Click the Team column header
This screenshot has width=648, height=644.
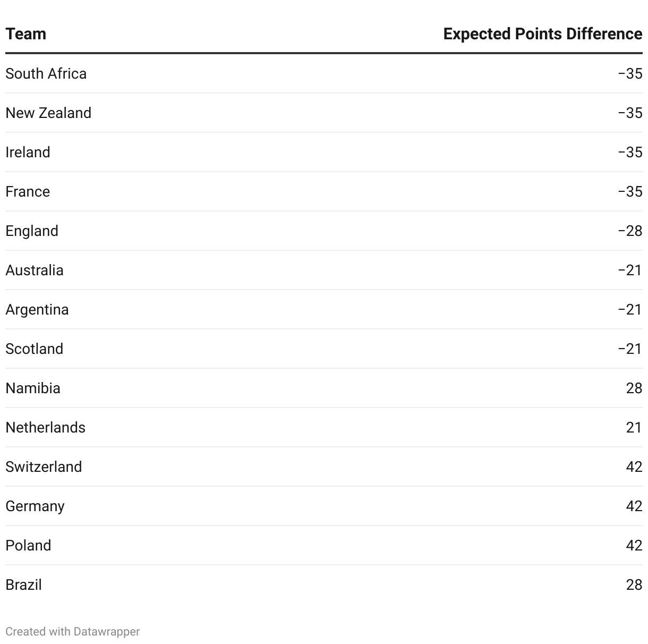(x=26, y=34)
